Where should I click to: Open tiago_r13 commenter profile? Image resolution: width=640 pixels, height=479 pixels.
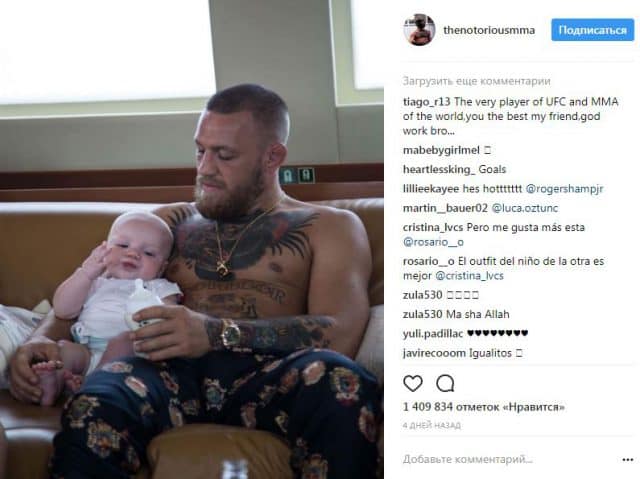click(427, 101)
